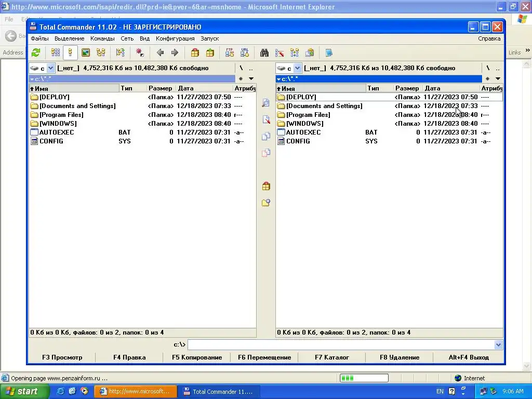This screenshot has height=399, width=532.
Task: Click the folder tree with green arrow icon
Action: point(120,52)
